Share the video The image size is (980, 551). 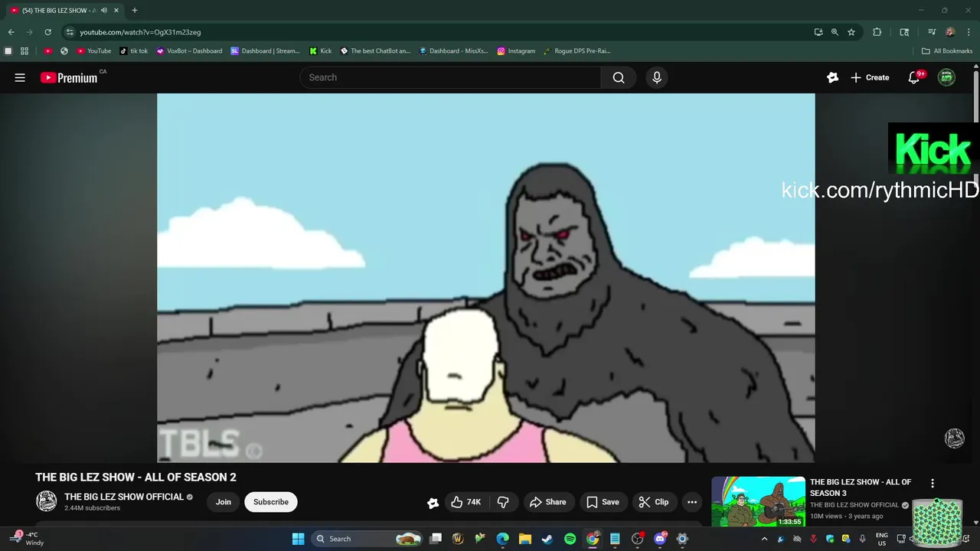pos(547,502)
